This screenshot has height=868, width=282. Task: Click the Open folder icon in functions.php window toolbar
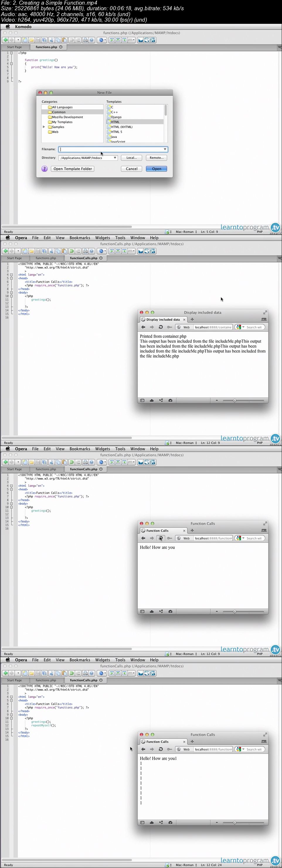[x=31, y=40]
